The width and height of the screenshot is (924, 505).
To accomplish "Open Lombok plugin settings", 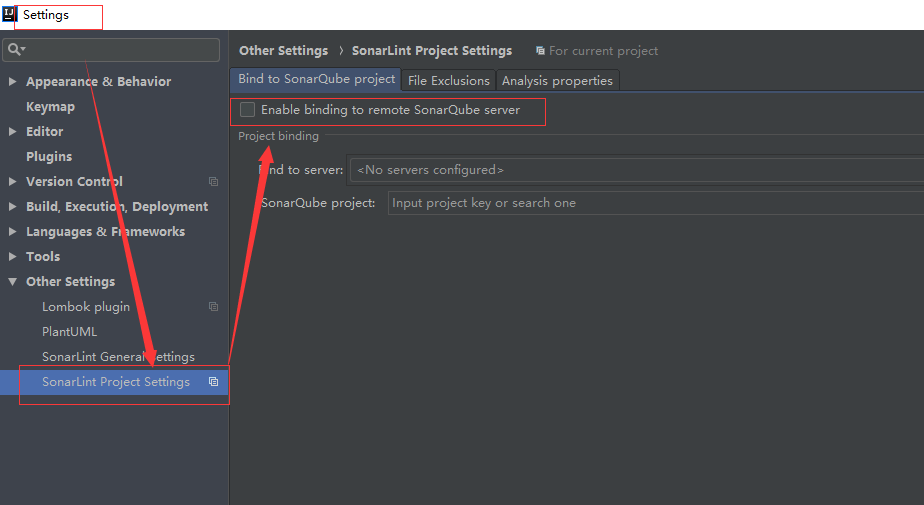I will 86,306.
